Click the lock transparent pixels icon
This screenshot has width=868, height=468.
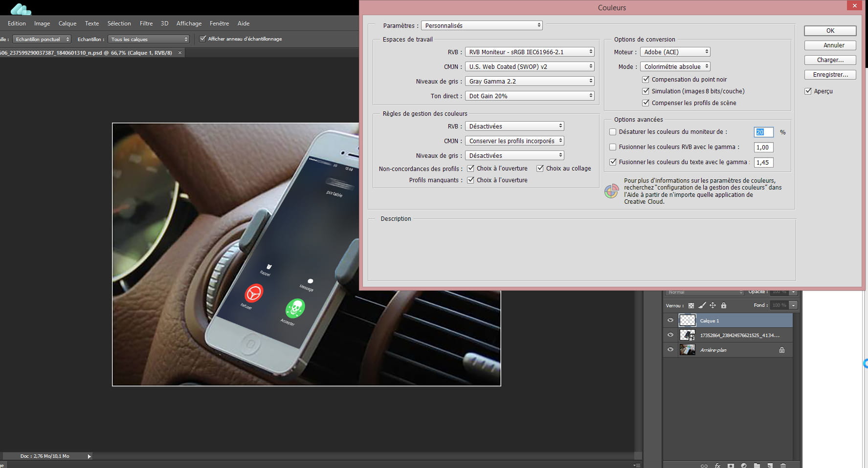coord(691,305)
